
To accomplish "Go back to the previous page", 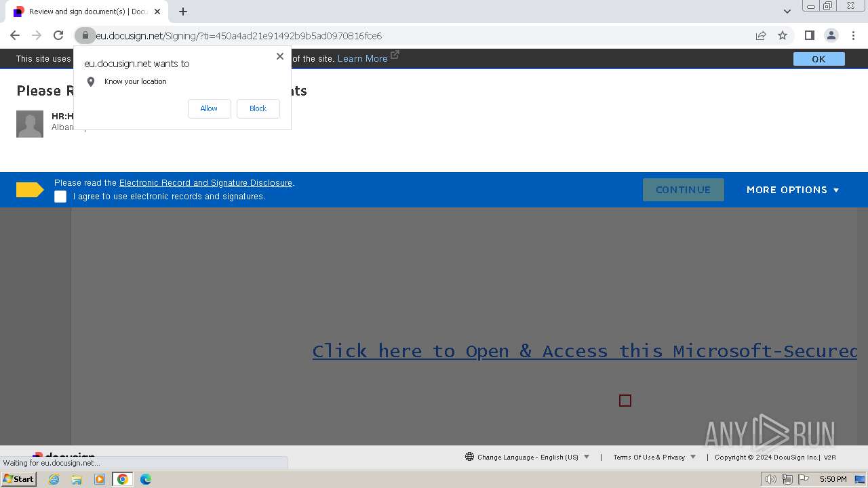I will click(x=15, y=35).
